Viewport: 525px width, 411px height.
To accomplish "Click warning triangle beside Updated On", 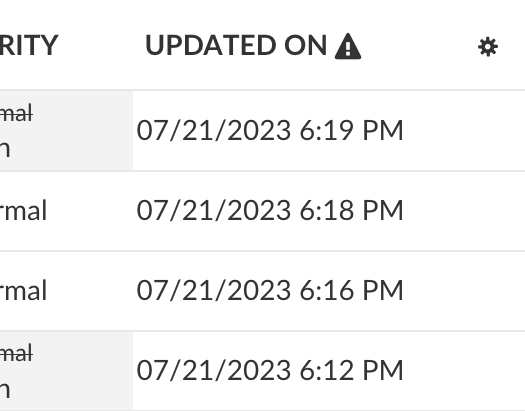I will (x=348, y=46).
